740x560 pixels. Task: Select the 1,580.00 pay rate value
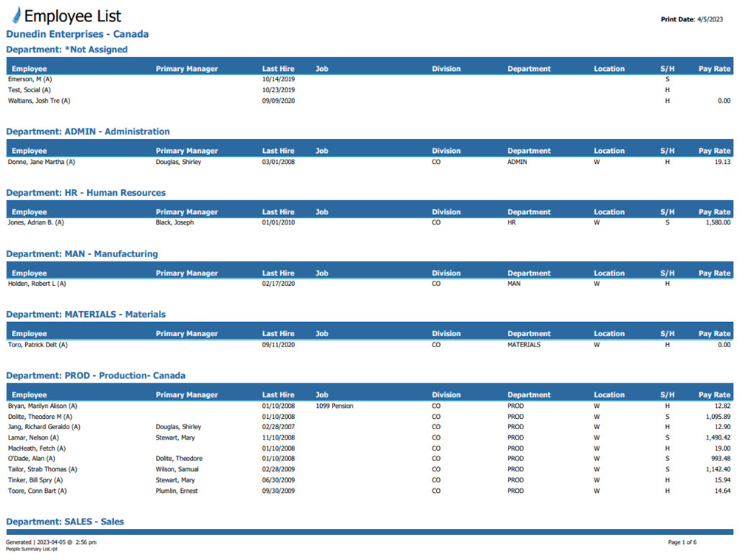point(714,222)
